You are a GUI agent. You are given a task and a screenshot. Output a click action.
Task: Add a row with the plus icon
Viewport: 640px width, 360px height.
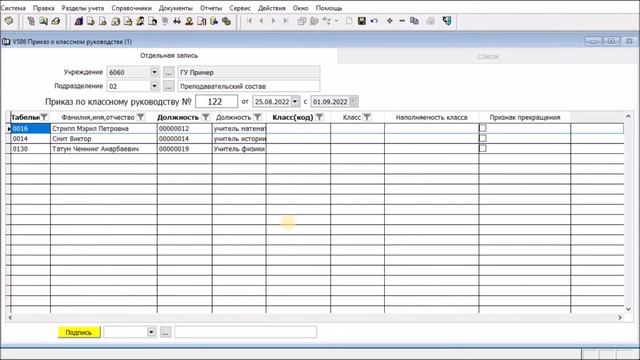point(390,21)
